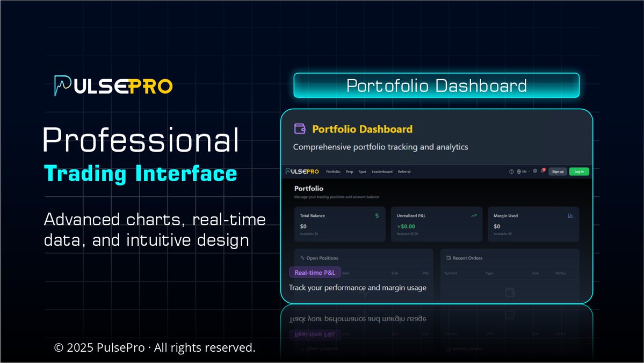The height and width of the screenshot is (363, 644).
Task: Click the 'Trading Interface' cyan heading
Action: (141, 174)
